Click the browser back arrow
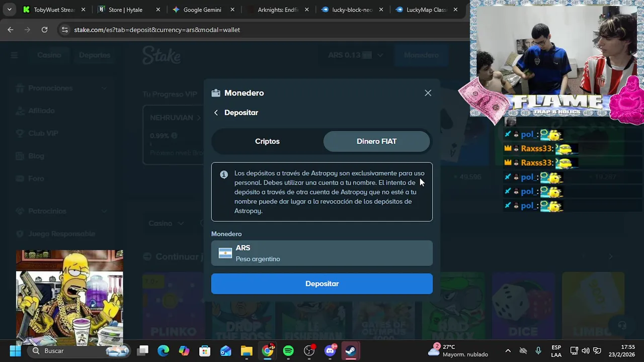 point(11,30)
